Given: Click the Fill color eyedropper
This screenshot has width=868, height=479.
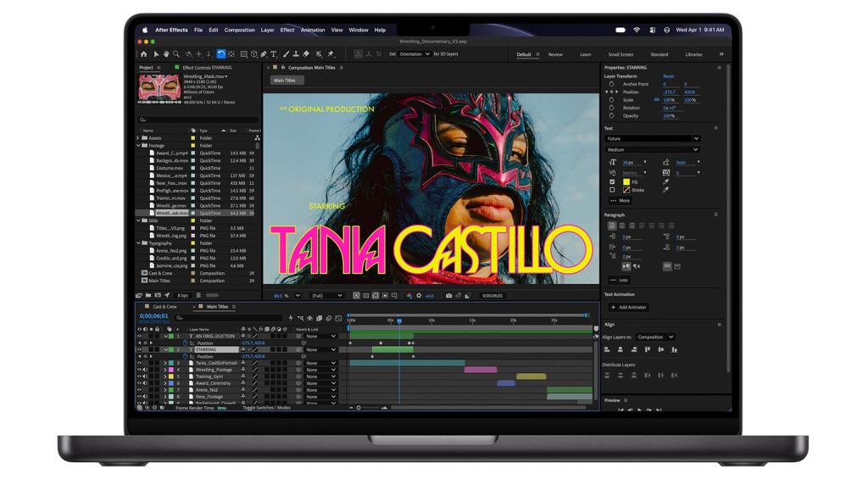Looking at the screenshot, I should coord(666,181).
